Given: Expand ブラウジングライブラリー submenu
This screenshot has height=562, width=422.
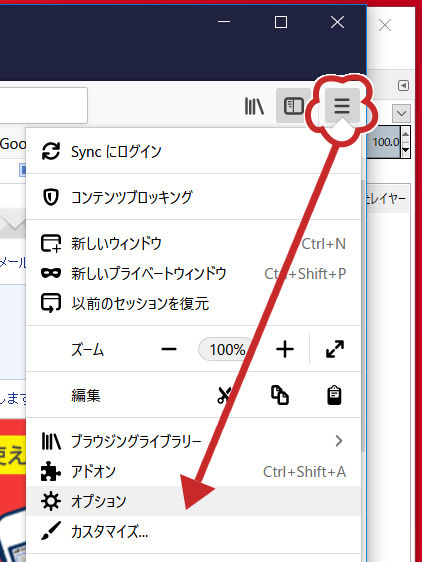Looking at the screenshot, I should (x=193, y=441).
